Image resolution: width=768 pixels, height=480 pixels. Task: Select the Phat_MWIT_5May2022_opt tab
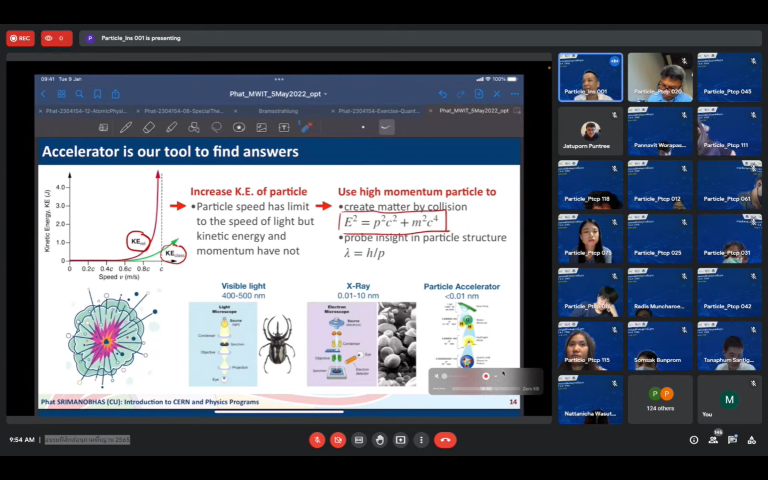coord(474,111)
